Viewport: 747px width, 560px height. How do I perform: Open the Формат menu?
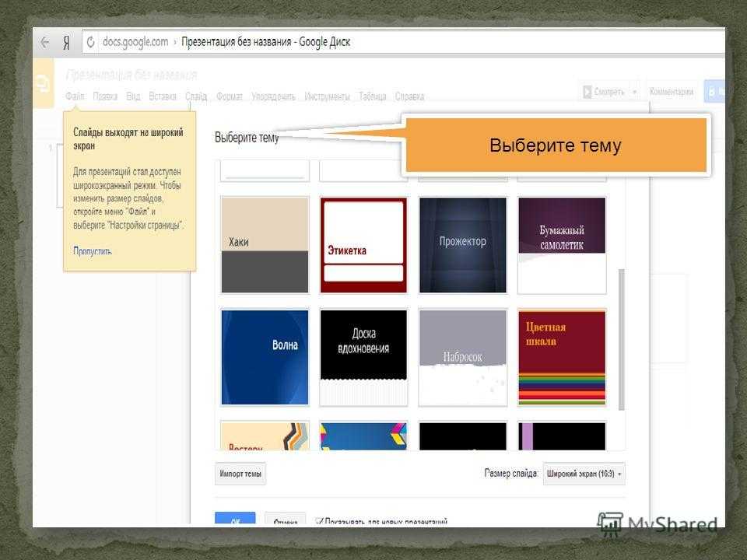(229, 96)
